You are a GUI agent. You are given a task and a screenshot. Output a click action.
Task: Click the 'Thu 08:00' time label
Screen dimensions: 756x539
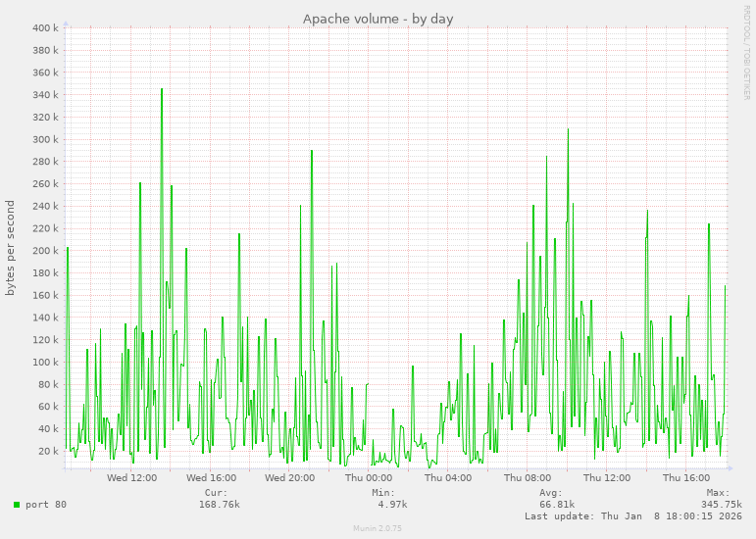click(528, 478)
